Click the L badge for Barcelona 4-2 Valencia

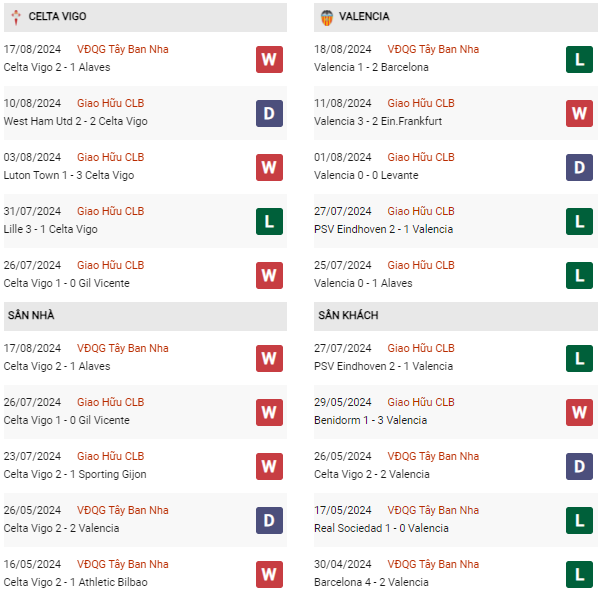[x=579, y=574]
